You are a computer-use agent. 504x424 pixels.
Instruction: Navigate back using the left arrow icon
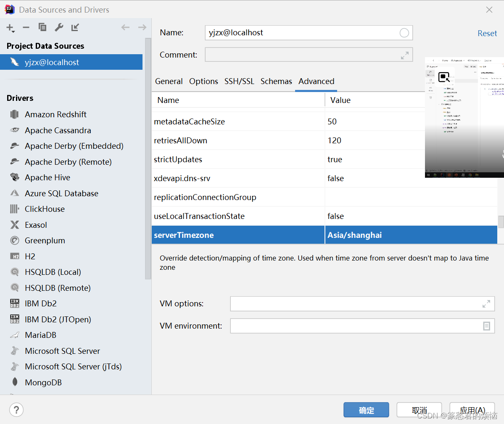click(x=125, y=27)
